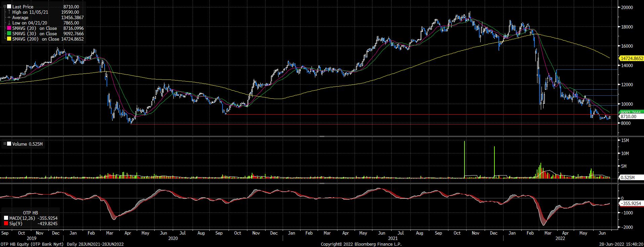
Task: Click the 16000 price axis label
Action: [627, 46]
